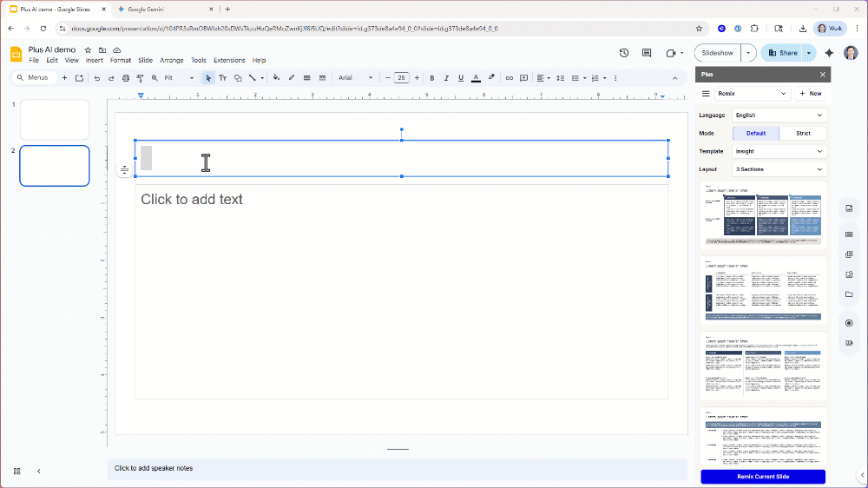Select the text box tool
Screen dimensions: 868x488
click(222, 78)
